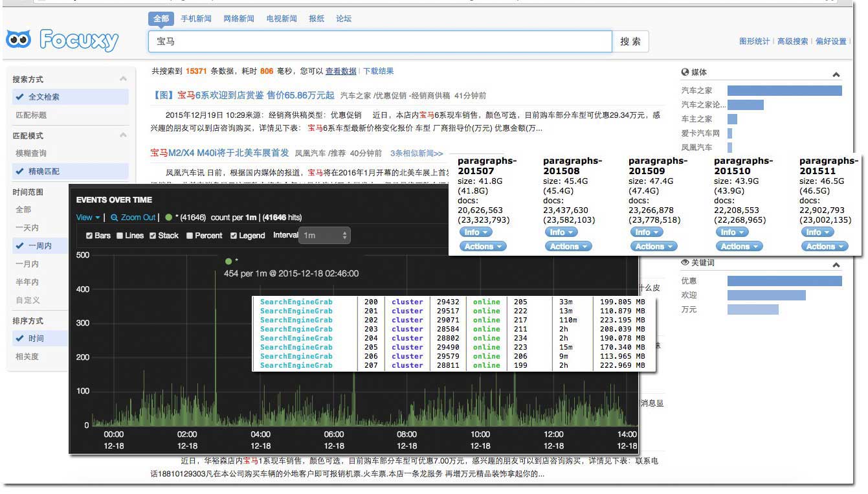Toggle the Legend checkbox

[234, 236]
